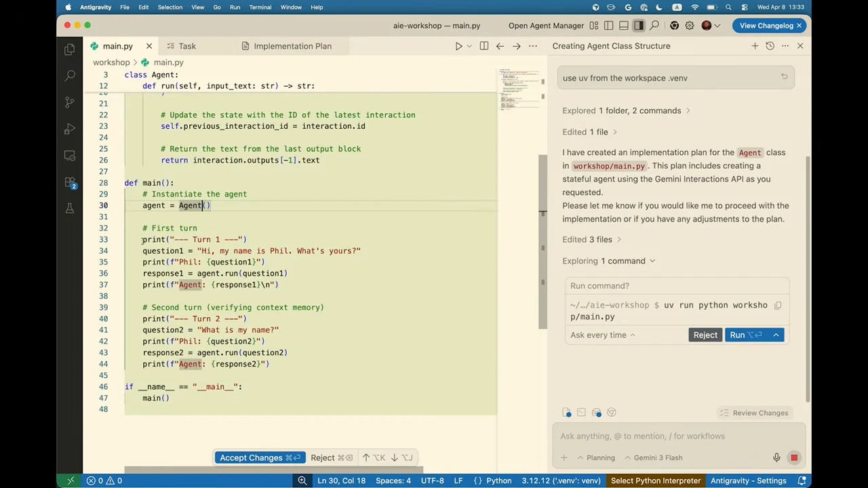Open Run button options chevron

click(x=776, y=335)
